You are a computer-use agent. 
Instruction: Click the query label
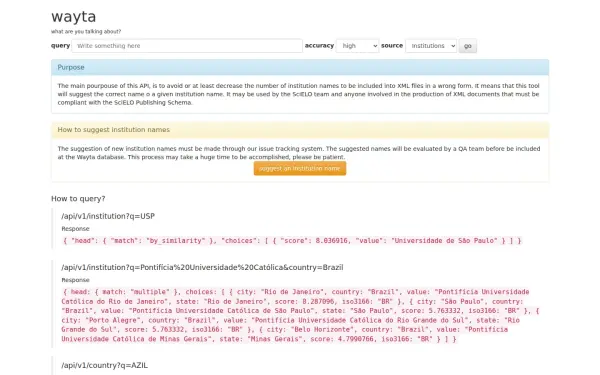pyautogui.click(x=60, y=46)
